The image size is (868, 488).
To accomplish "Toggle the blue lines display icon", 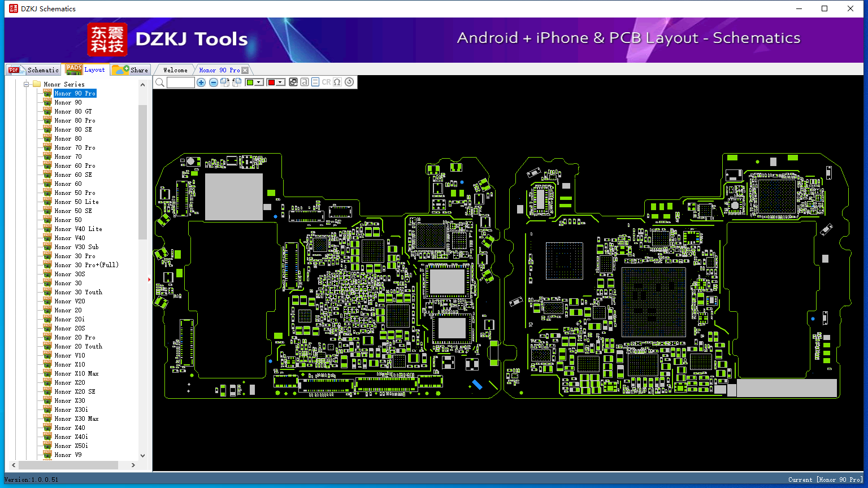I will 315,82.
